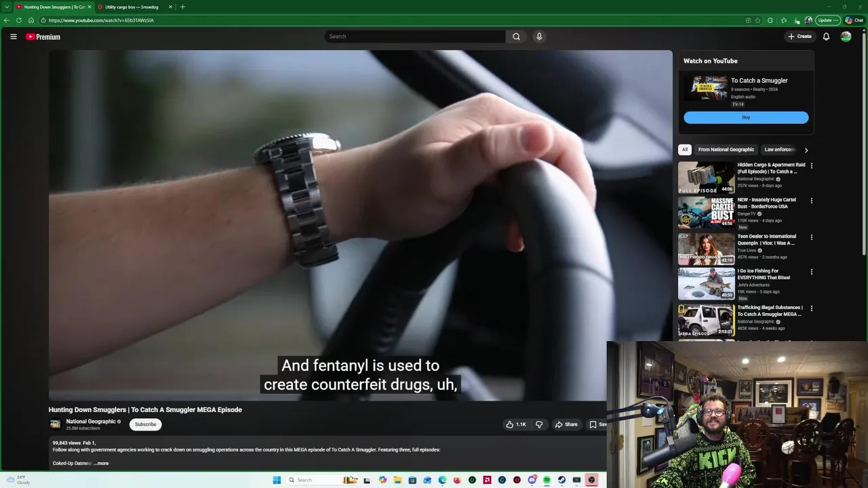The height and width of the screenshot is (488, 868).
Task: Open the browser Chat sidebar button
Action: (854, 20)
